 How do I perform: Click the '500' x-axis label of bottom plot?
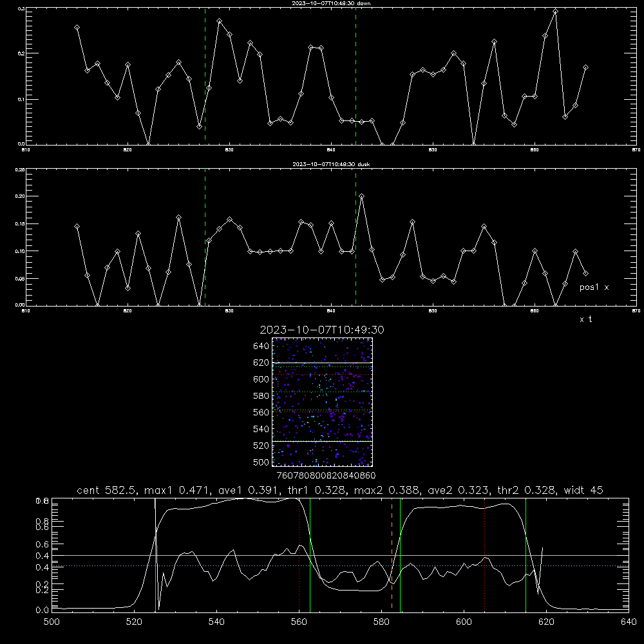[x=52, y=622]
